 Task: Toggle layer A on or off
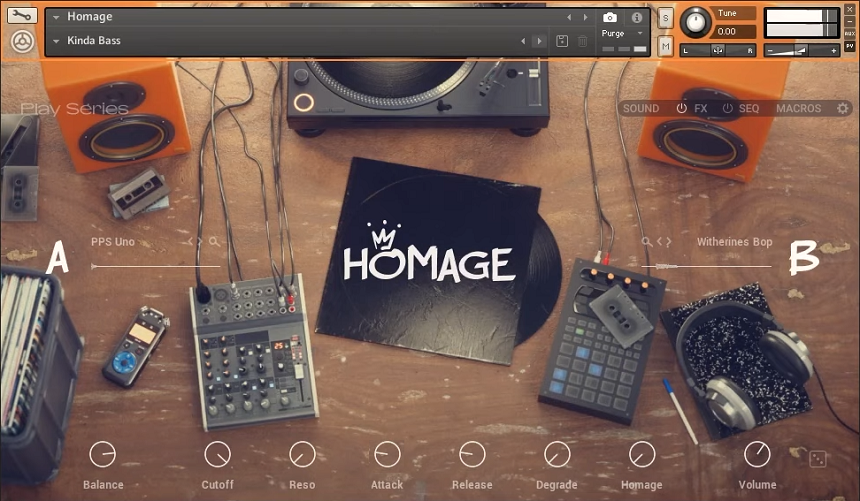click(57, 257)
